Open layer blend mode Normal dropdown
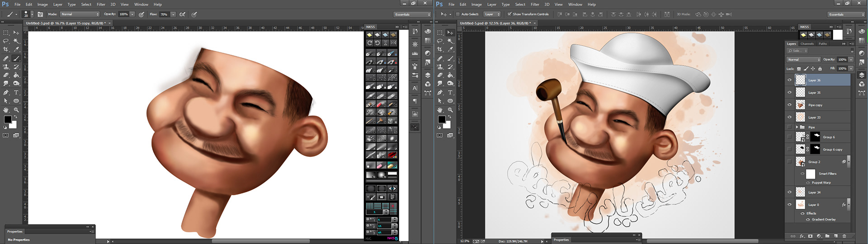The height and width of the screenshot is (244, 868). point(803,60)
